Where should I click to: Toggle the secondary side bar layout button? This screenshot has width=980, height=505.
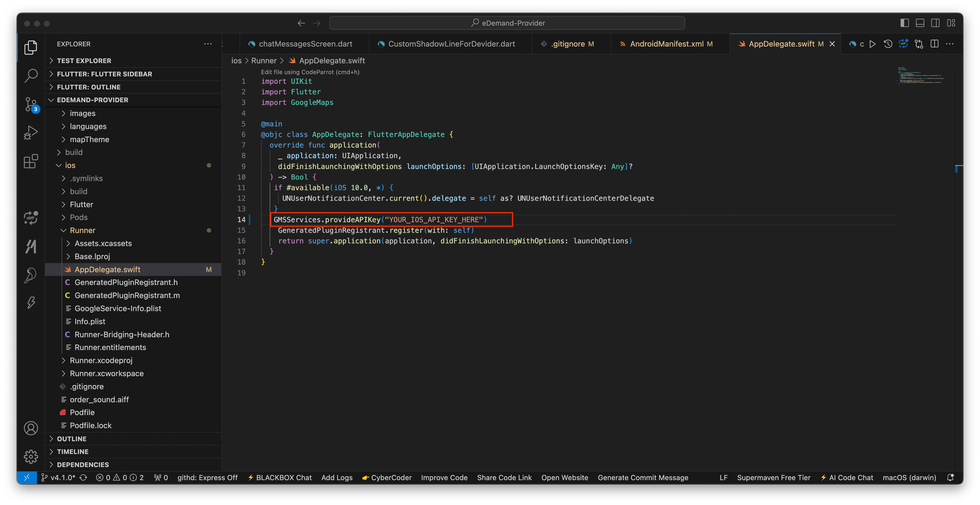935,23
